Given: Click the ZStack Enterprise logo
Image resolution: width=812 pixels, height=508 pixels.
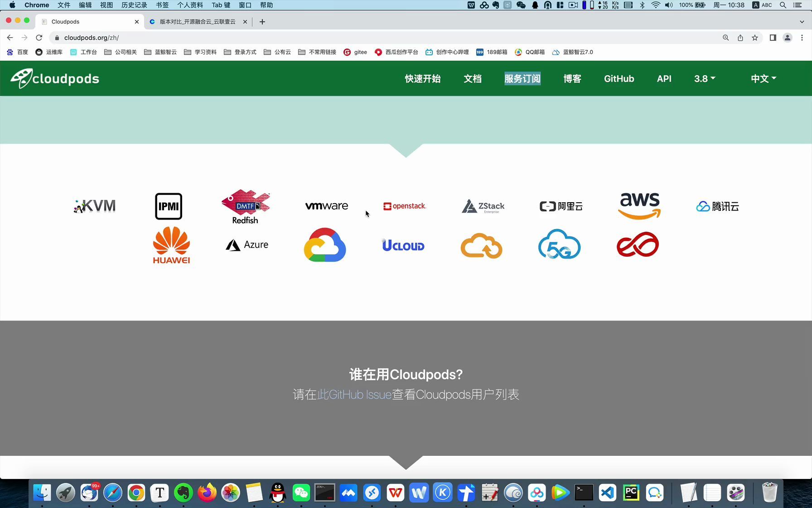Looking at the screenshot, I should [483, 206].
